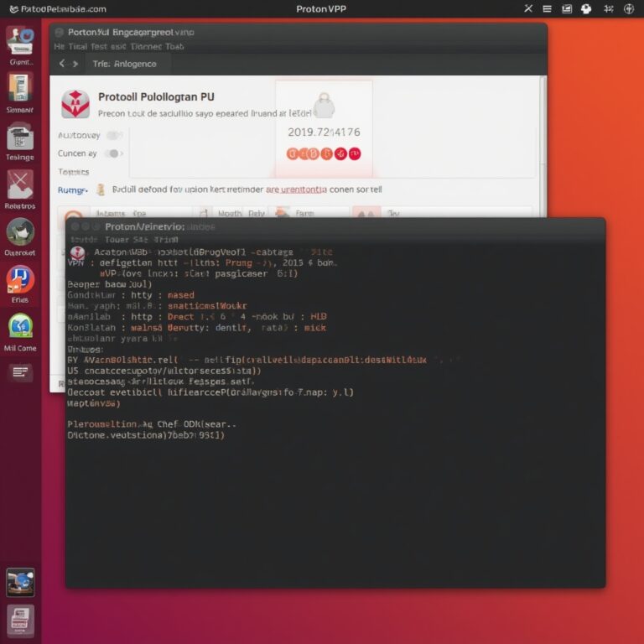The image size is (644, 644).
Task: Click the 2019.72 4176 number display
Action: pos(324,132)
